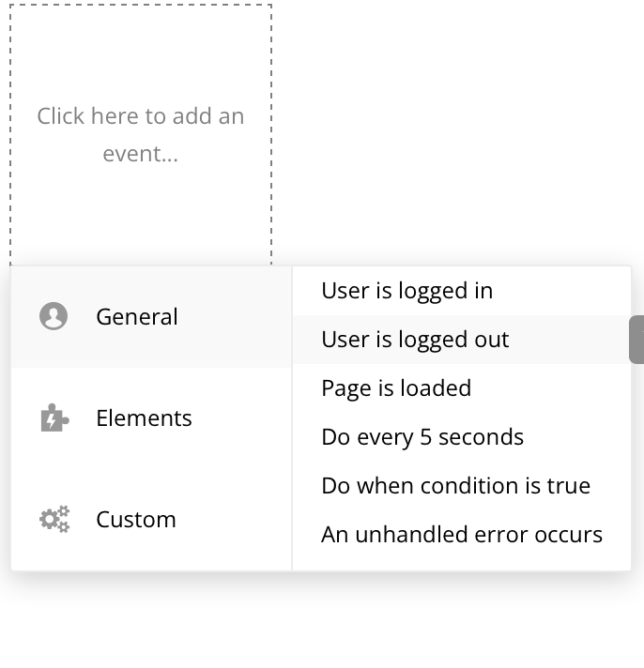Open the Custom event category label

[135, 520]
